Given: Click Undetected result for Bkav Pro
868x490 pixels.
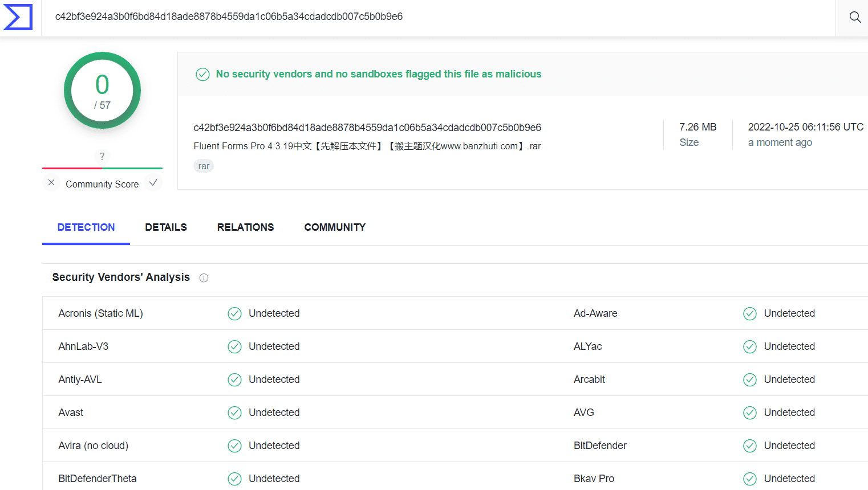Looking at the screenshot, I should [x=789, y=479].
